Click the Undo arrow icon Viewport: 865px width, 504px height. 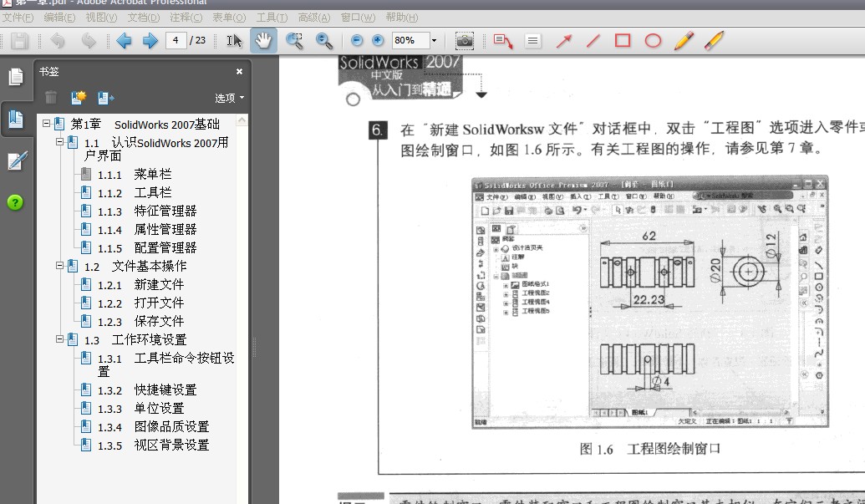click(x=58, y=41)
